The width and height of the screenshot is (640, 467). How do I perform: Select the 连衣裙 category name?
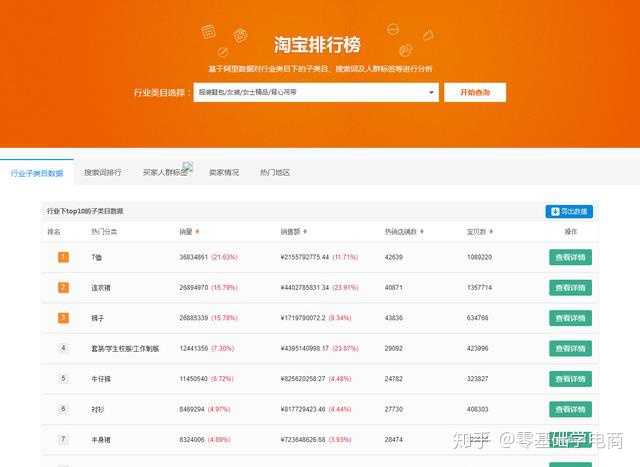[101, 288]
